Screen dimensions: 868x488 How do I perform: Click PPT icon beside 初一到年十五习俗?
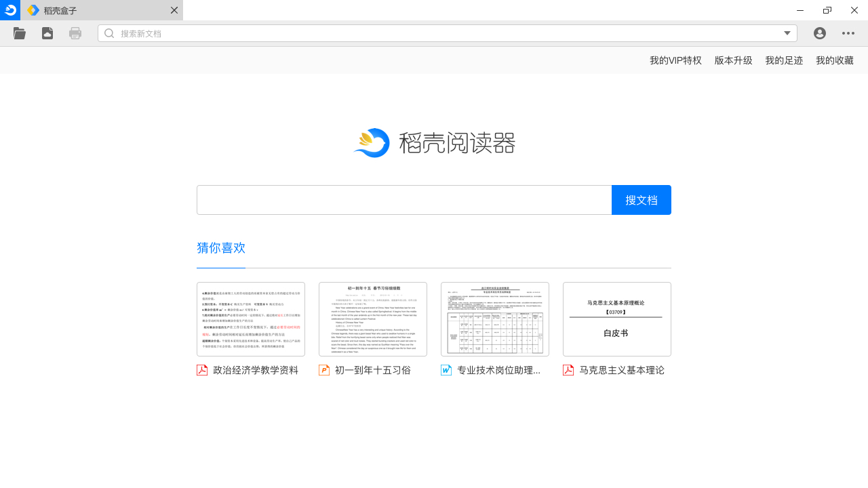tap(324, 370)
